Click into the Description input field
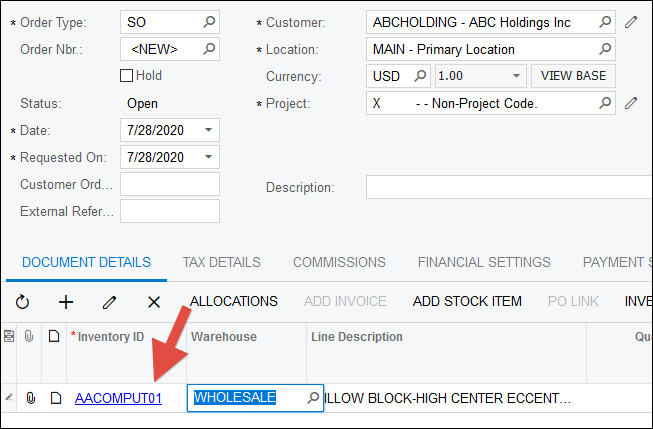The width and height of the screenshot is (653, 429). 509,187
